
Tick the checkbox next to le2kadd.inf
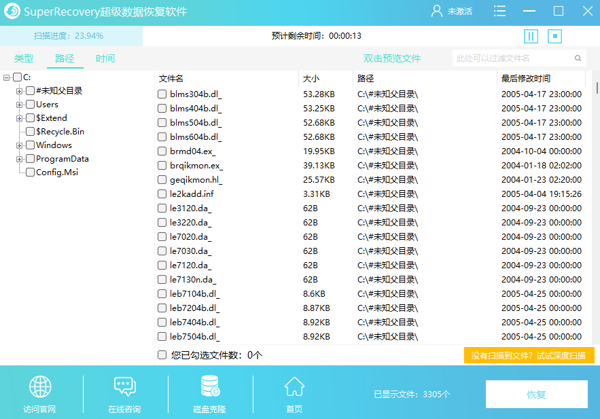point(162,194)
